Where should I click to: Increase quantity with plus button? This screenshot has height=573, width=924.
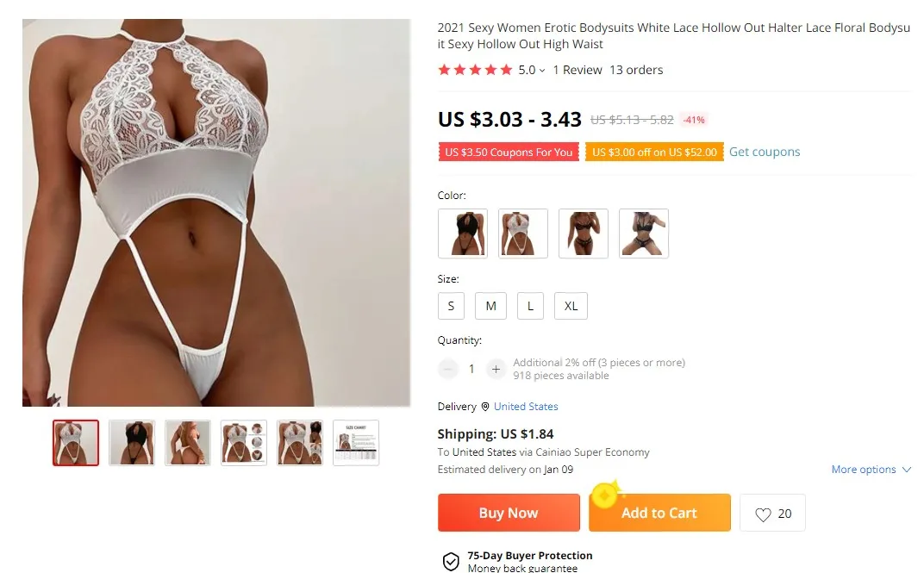pos(496,370)
